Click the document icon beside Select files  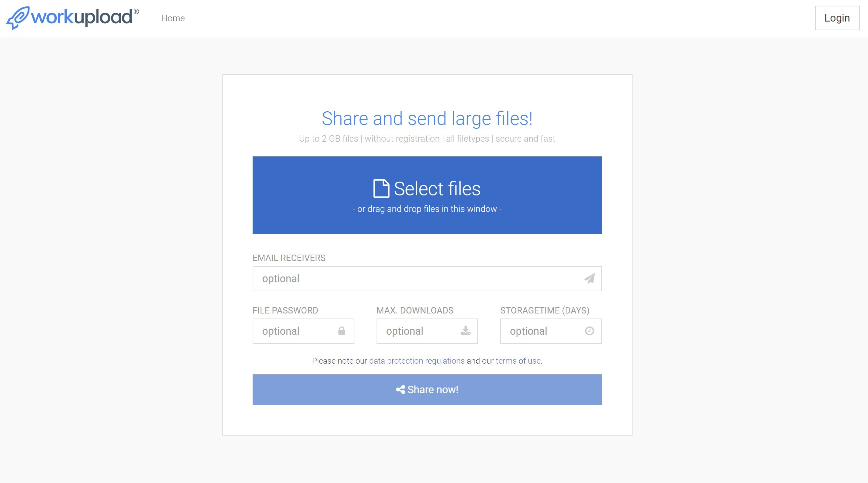click(381, 189)
